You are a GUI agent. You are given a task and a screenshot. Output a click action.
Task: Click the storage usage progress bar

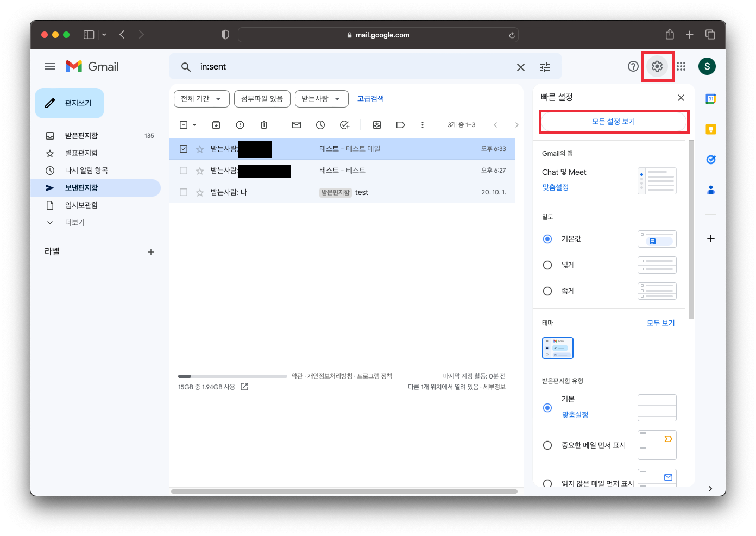(232, 376)
